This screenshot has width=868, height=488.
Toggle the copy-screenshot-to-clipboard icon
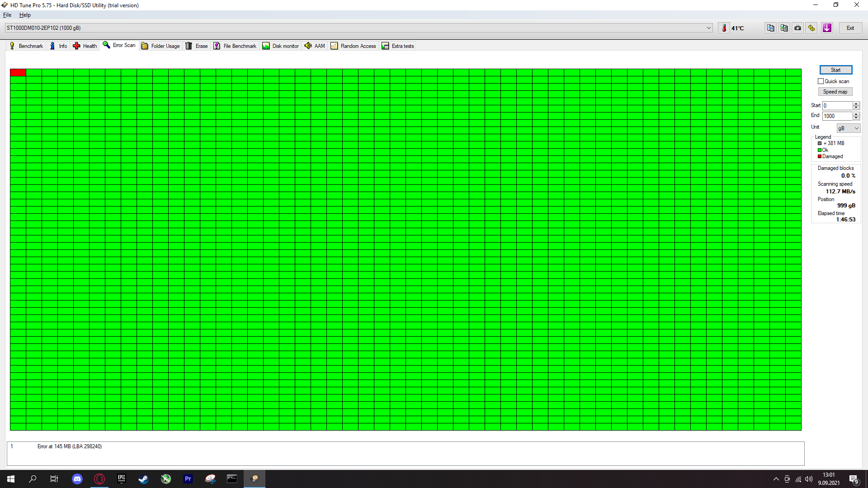point(783,28)
